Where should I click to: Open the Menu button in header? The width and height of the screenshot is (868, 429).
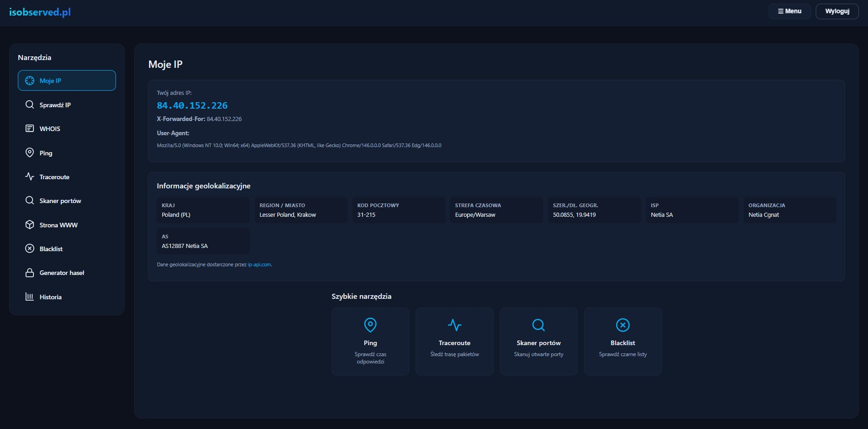790,11
